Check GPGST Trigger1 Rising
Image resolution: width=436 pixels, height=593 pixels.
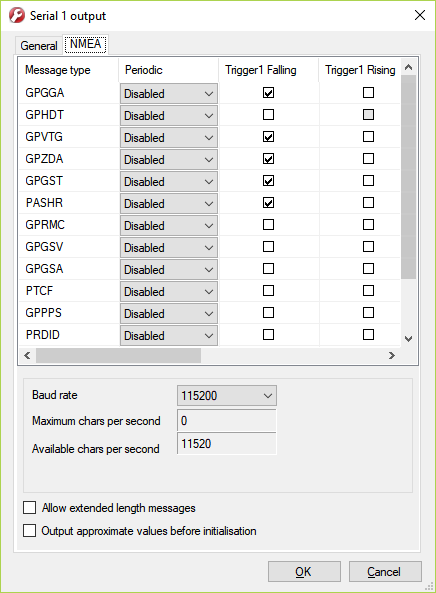coord(368,180)
